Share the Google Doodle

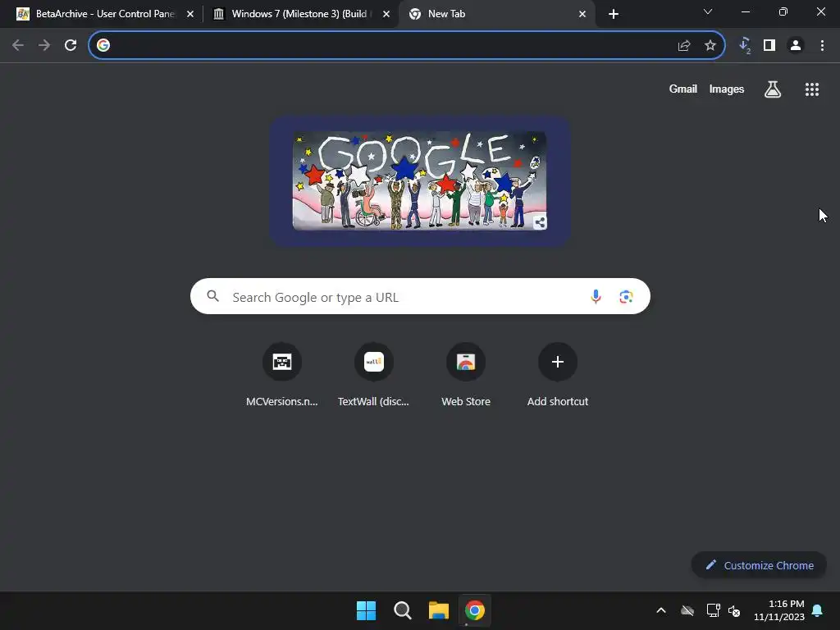pyautogui.click(x=540, y=222)
